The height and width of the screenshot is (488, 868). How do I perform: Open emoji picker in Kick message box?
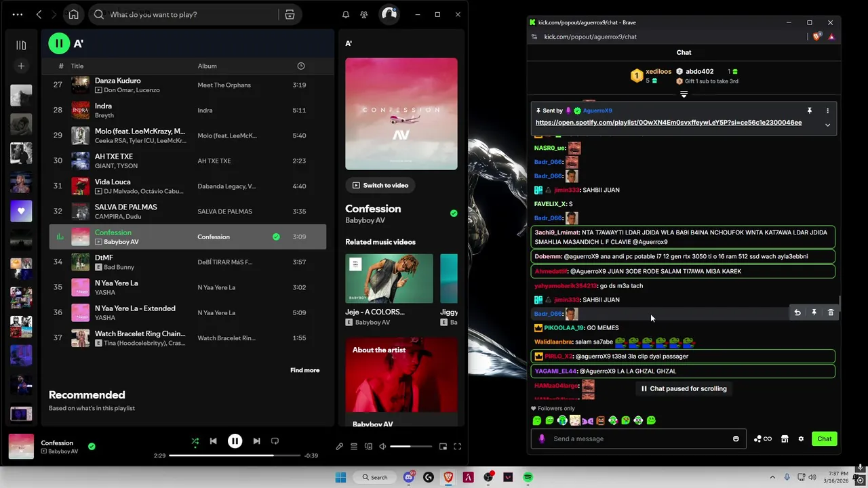(x=736, y=439)
